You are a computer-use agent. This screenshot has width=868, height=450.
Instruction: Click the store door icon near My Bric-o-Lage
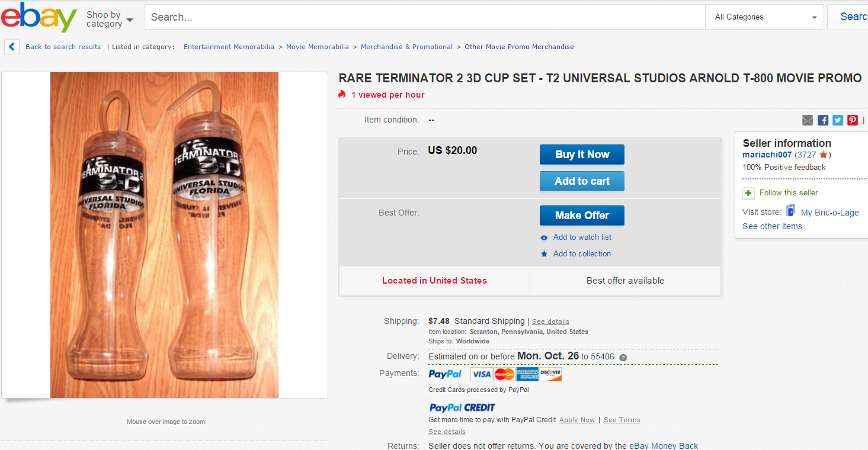[x=790, y=211]
